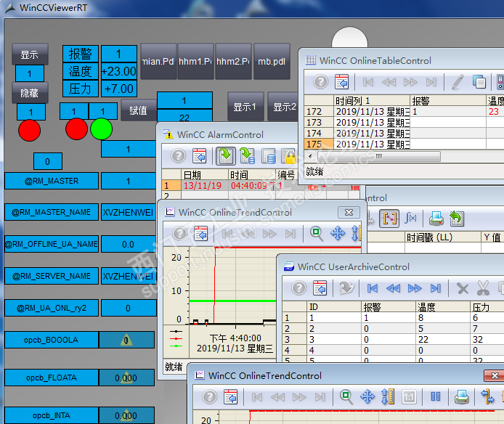Open the mb.pdl picture button
504x424 pixels.
[x=272, y=62]
